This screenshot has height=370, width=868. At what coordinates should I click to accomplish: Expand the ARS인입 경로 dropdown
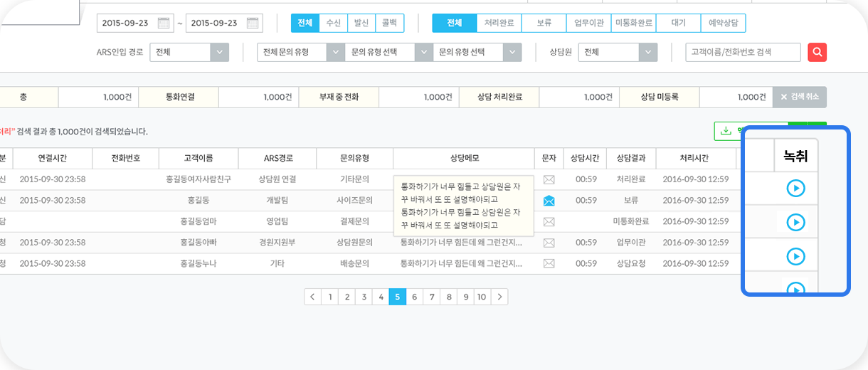point(219,53)
